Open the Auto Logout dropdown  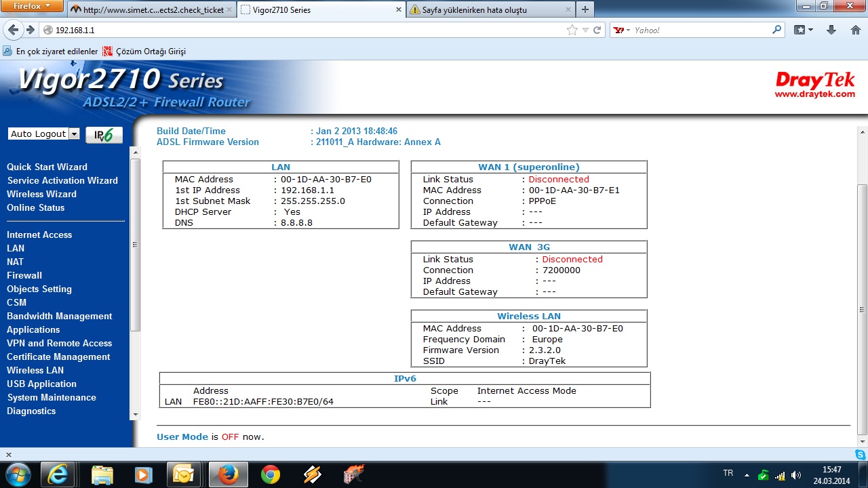coord(43,134)
